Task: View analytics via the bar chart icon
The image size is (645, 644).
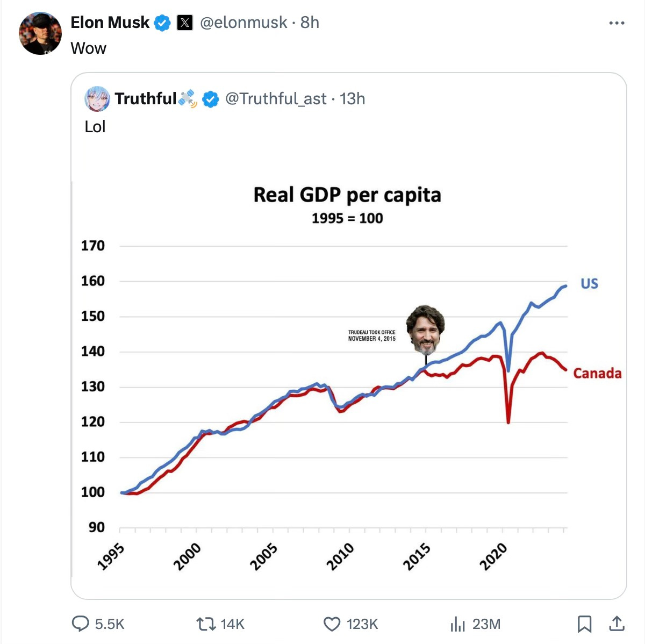Action: tap(457, 624)
